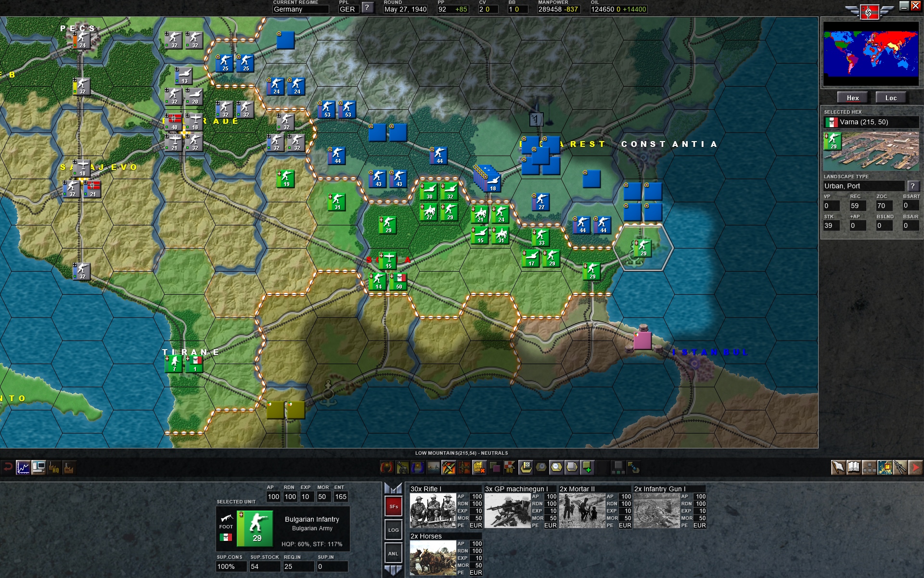Image resolution: width=924 pixels, height=578 pixels.
Task: Zoom in with the magnifier plus icon
Action: point(541,467)
